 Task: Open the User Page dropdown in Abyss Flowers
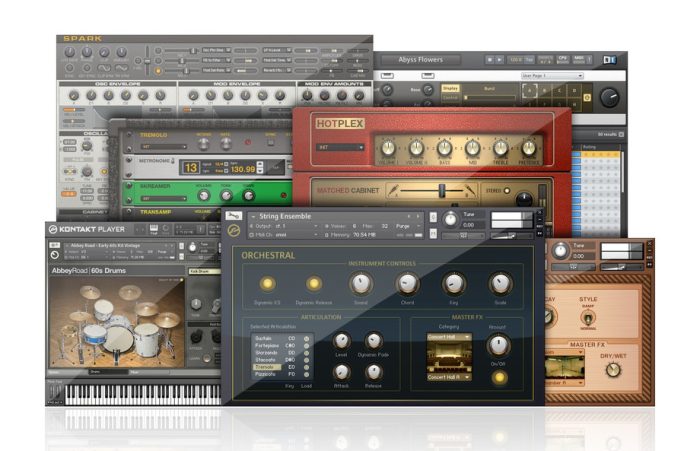552,76
